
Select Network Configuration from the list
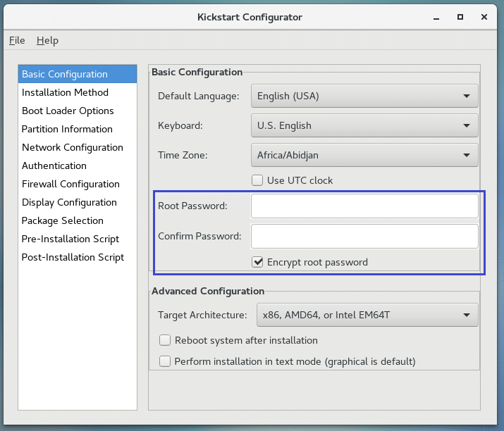coord(72,147)
